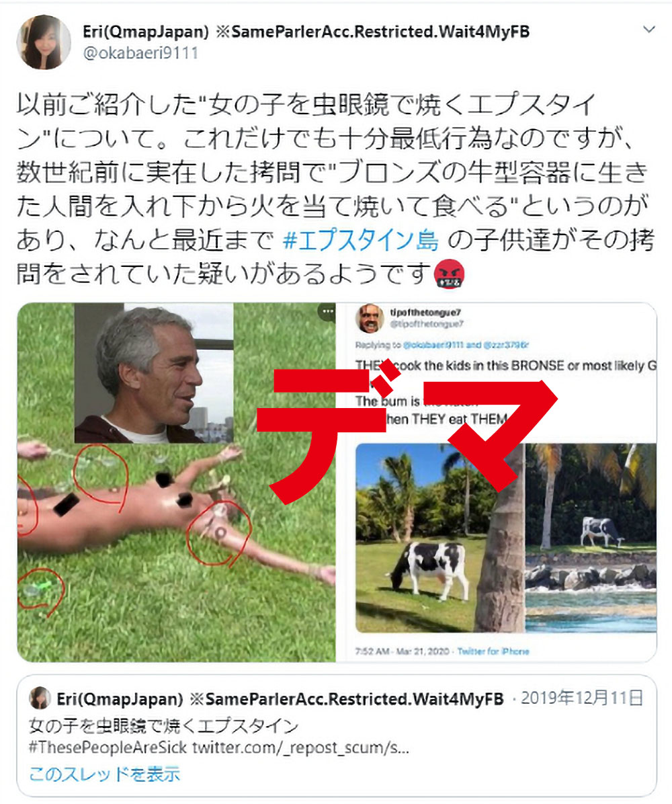Open the cow by the shoreline photo
The image size is (672, 804).
(x=591, y=538)
